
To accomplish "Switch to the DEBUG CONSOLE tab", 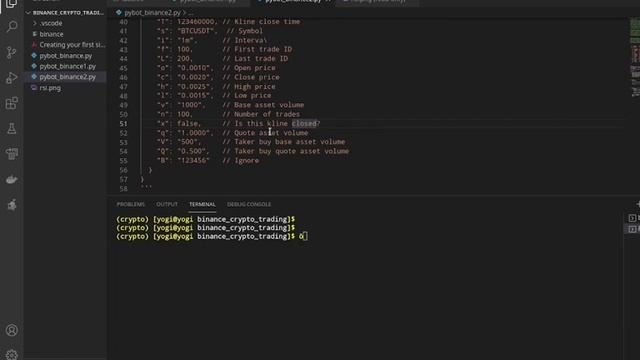I will (x=249, y=204).
